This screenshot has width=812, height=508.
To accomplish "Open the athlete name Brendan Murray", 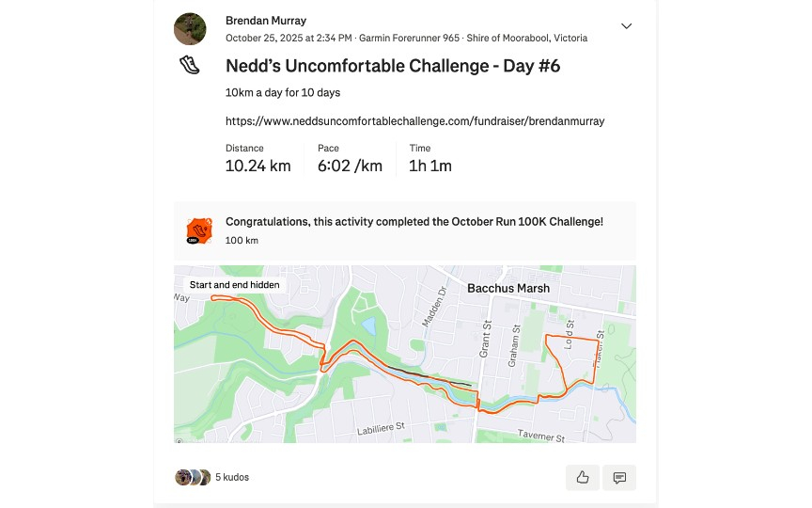I will coord(266,21).
